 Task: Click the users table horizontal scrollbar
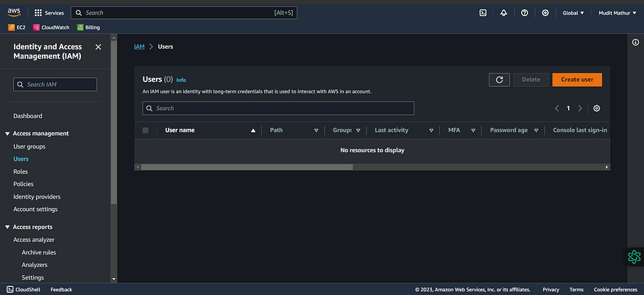247,167
